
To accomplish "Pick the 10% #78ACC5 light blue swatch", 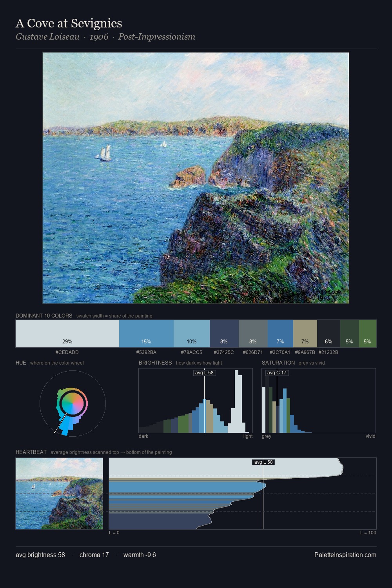I will 192,334.
